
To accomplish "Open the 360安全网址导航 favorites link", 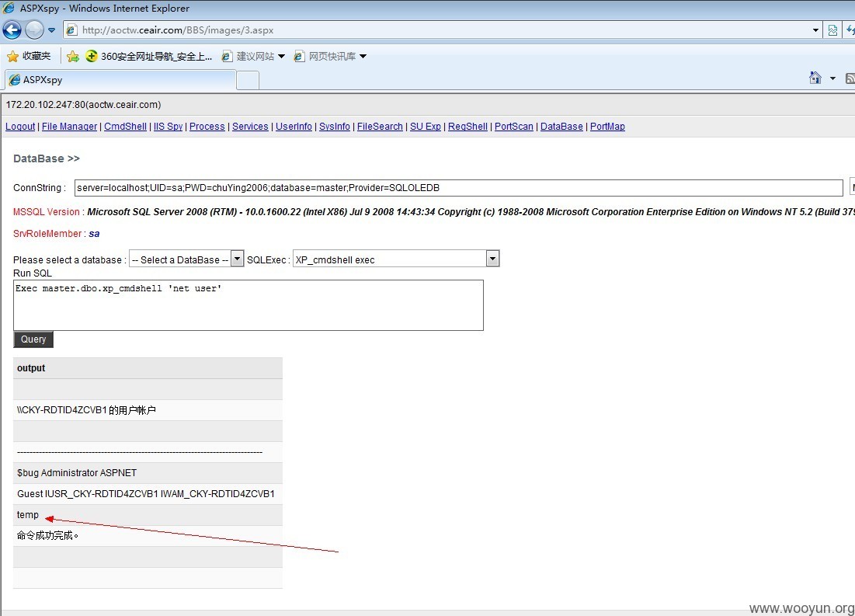I will click(149, 56).
